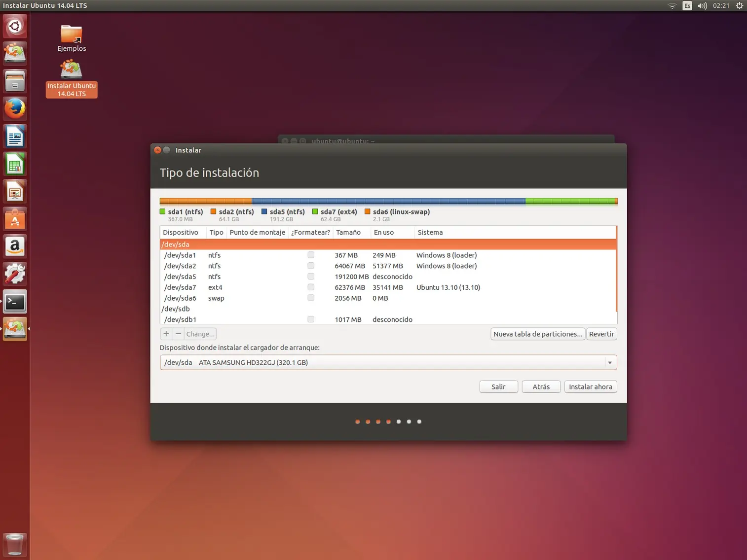Click the Tipo column header
Viewport: 747px width, 560px height.
click(x=216, y=232)
